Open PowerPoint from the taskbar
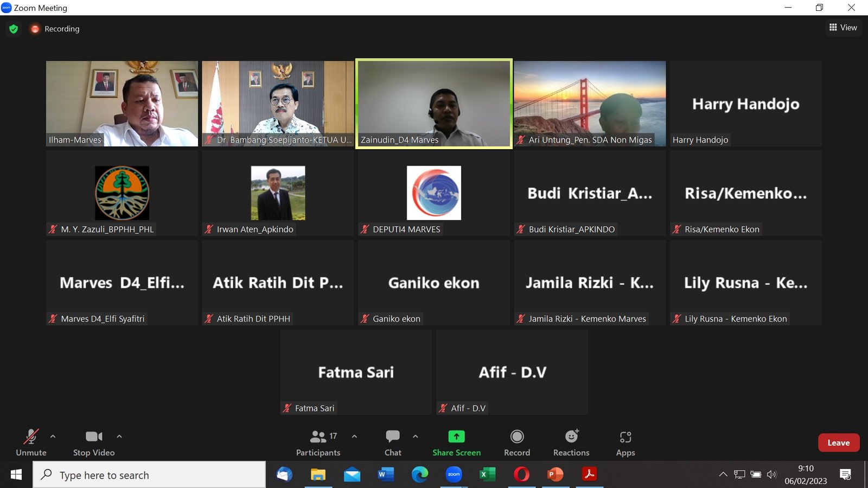Viewport: 868px width, 488px height. tap(556, 475)
